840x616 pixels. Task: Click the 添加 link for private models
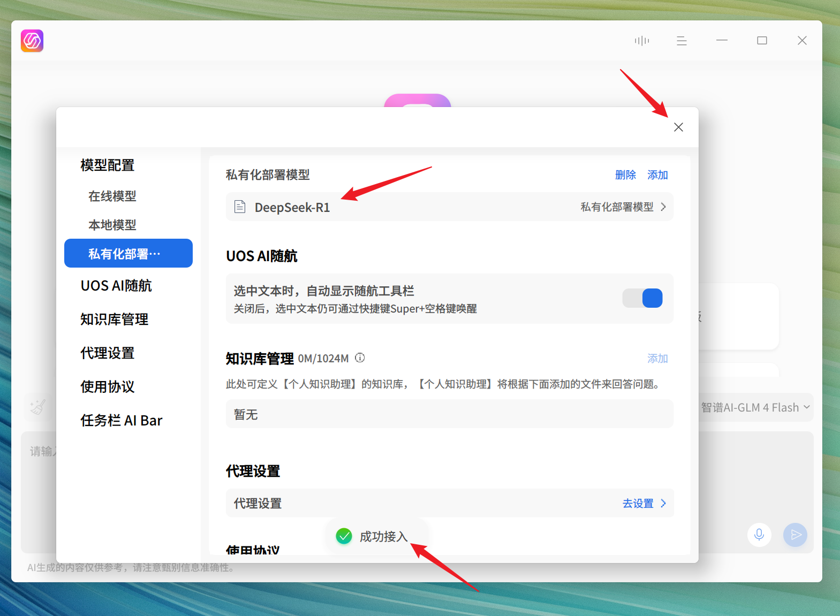tap(657, 174)
